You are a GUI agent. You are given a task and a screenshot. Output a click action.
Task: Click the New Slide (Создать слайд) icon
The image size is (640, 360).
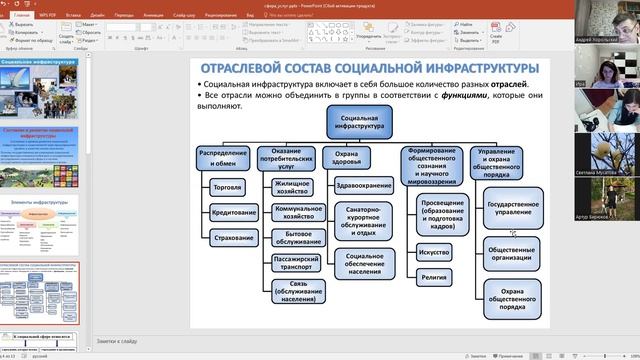66,28
